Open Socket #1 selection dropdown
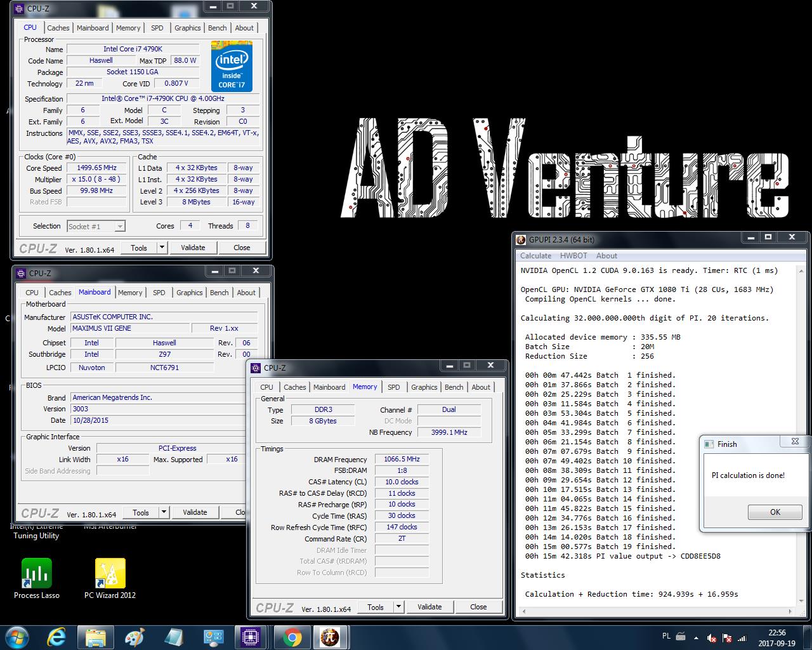 click(x=96, y=227)
